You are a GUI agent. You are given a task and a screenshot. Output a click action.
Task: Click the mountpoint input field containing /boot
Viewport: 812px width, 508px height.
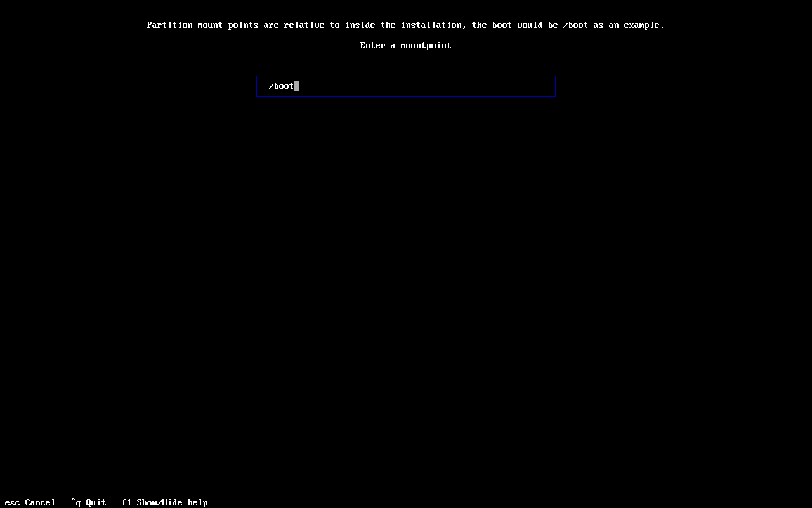pyautogui.click(x=406, y=86)
